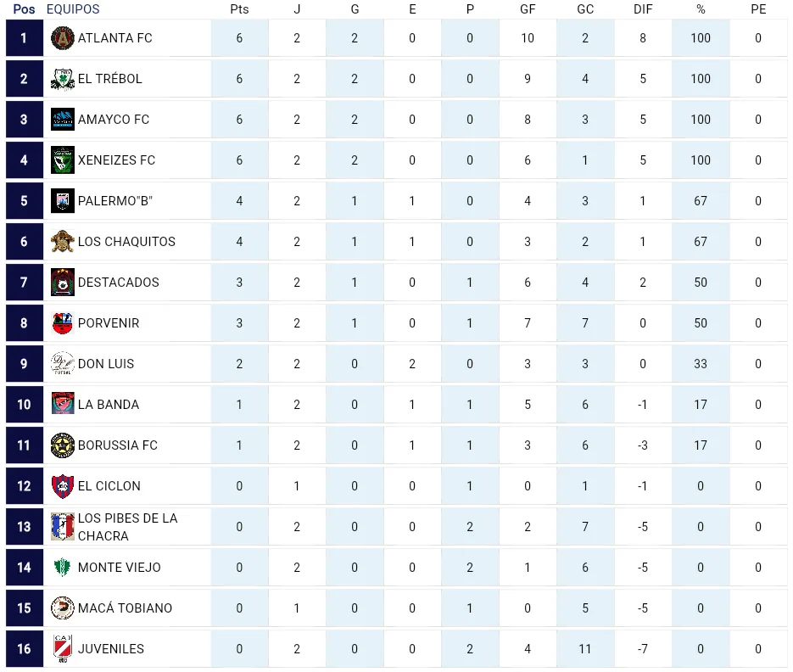
Task: Click the El Ciclon shield logo
Action: [x=63, y=486]
